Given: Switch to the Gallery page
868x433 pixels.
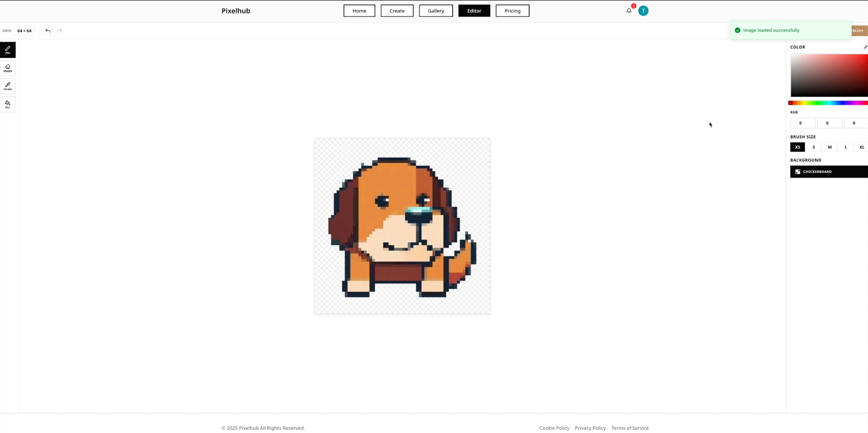Looking at the screenshot, I should click(x=436, y=10).
